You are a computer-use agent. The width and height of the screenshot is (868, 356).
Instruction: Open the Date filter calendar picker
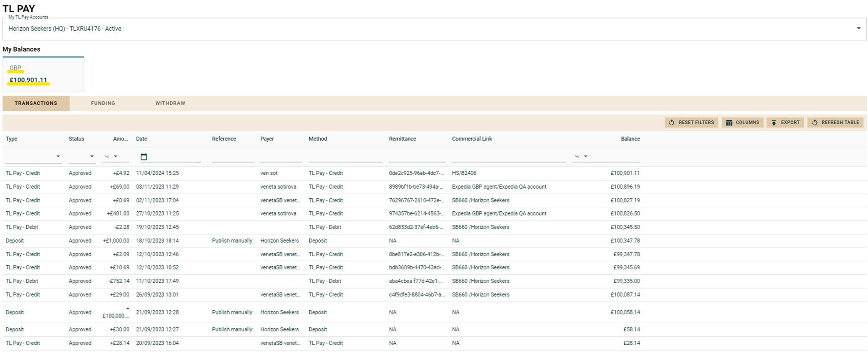point(144,157)
